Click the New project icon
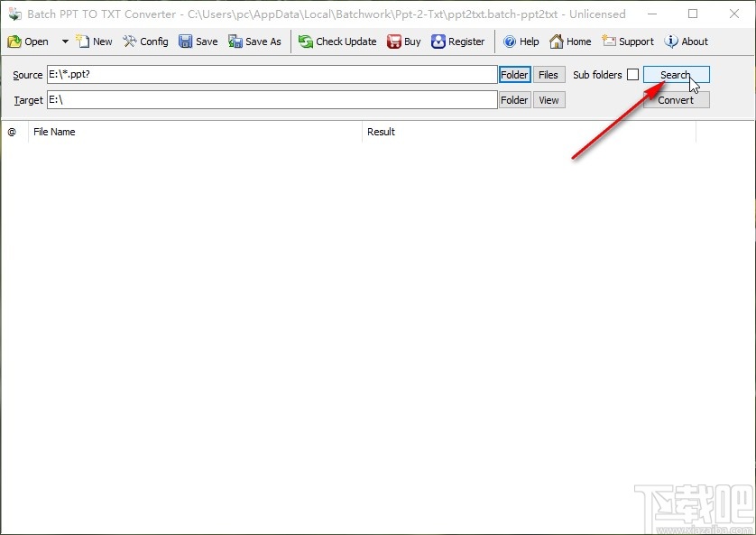The height and width of the screenshot is (535, 756). tap(94, 42)
